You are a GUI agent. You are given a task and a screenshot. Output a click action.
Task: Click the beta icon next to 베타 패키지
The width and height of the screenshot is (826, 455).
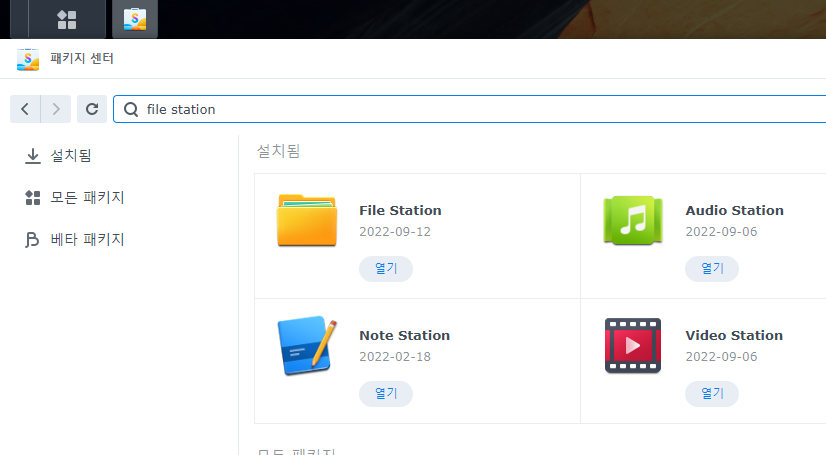[x=32, y=240]
